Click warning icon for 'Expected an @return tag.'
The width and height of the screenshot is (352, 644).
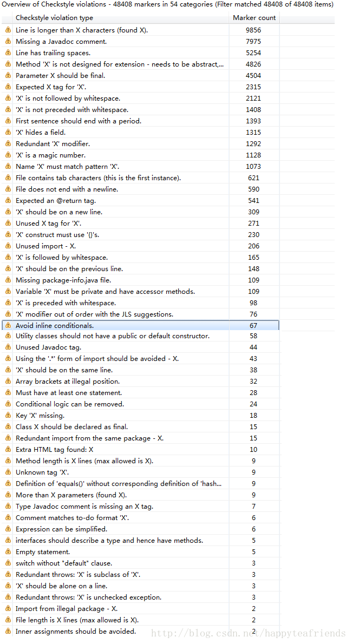(x=8, y=200)
